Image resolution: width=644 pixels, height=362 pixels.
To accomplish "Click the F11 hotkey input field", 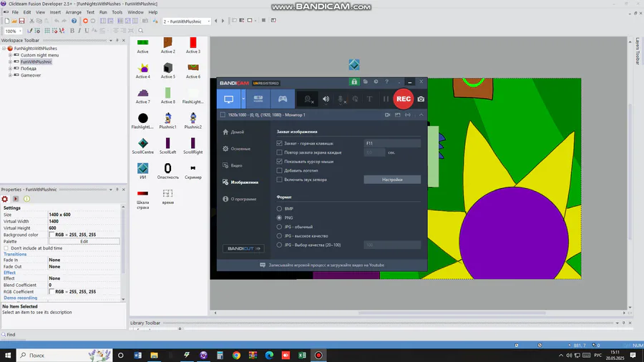I will 392,143.
